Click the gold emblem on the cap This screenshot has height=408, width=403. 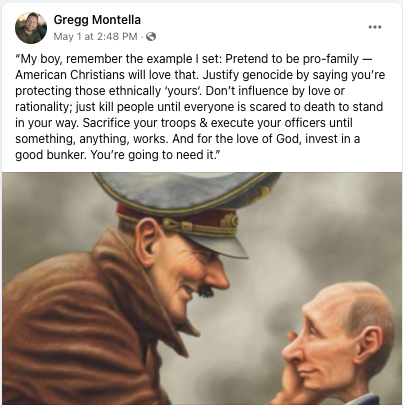(229, 221)
